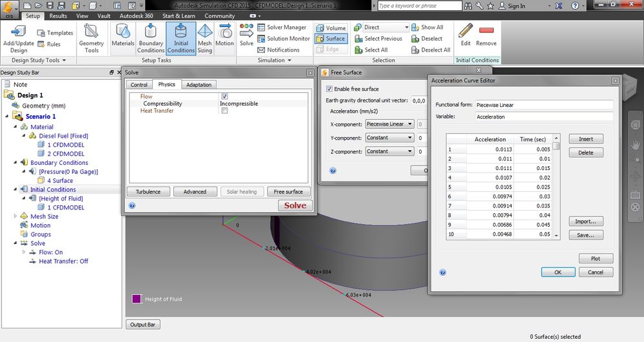This screenshot has height=342, width=644.
Task: Click the keyword search field
Action: tap(419, 6)
